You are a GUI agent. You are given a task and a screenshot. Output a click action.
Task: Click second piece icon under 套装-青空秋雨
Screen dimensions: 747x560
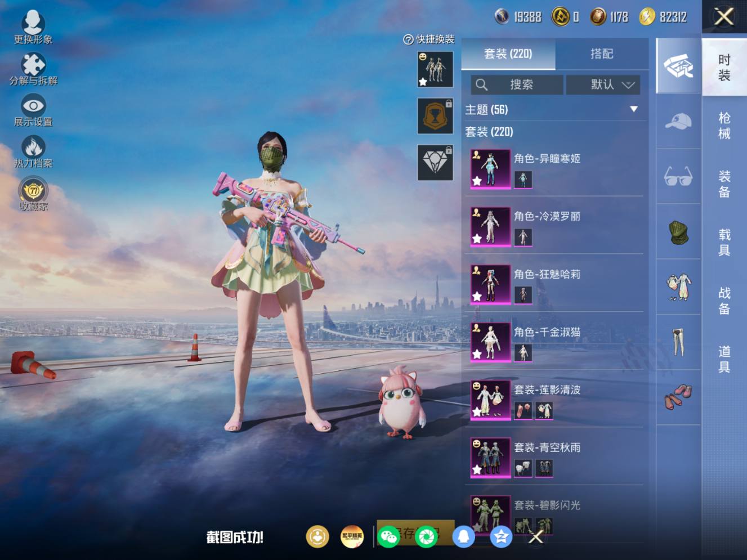[544, 468]
